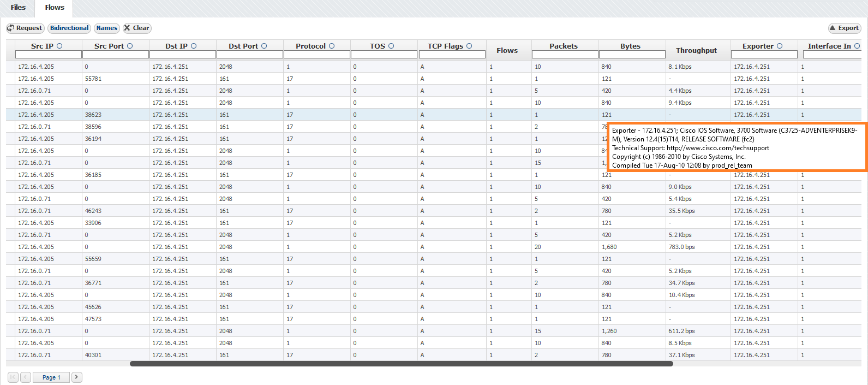Screen dimensions: 868x385
Task: Click the Export button
Action: (844, 28)
